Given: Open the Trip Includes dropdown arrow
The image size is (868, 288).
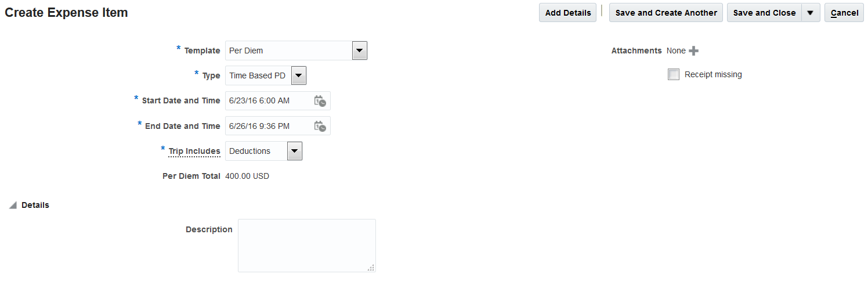Looking at the screenshot, I should pyautogui.click(x=295, y=152).
